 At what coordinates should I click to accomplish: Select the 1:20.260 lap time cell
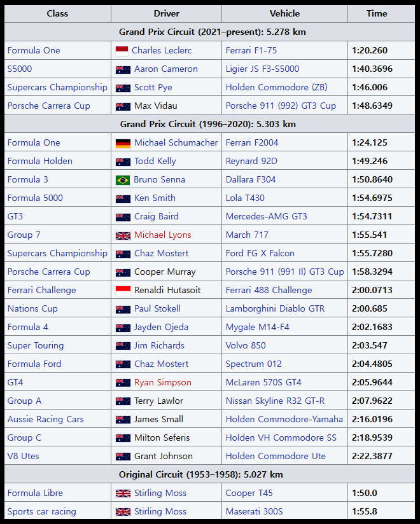[381, 50]
